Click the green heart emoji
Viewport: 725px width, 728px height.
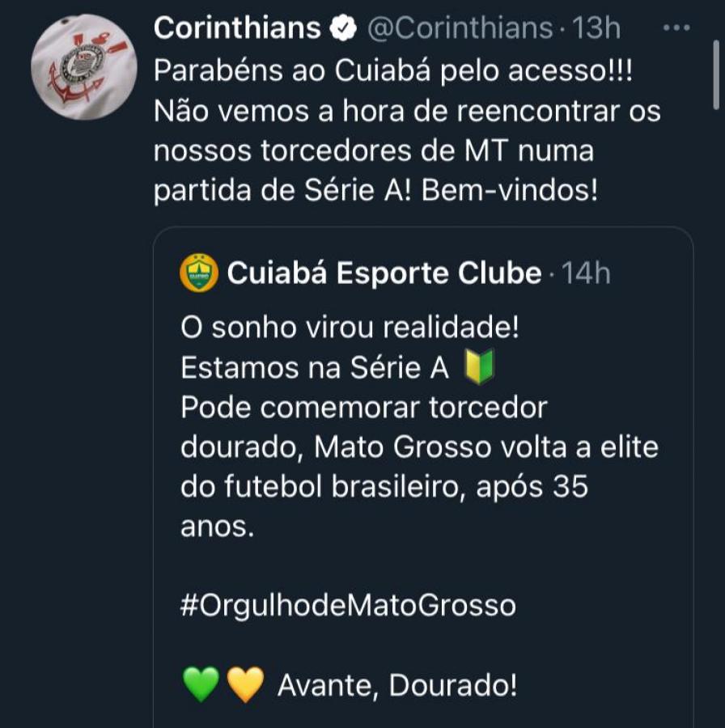tap(201, 686)
